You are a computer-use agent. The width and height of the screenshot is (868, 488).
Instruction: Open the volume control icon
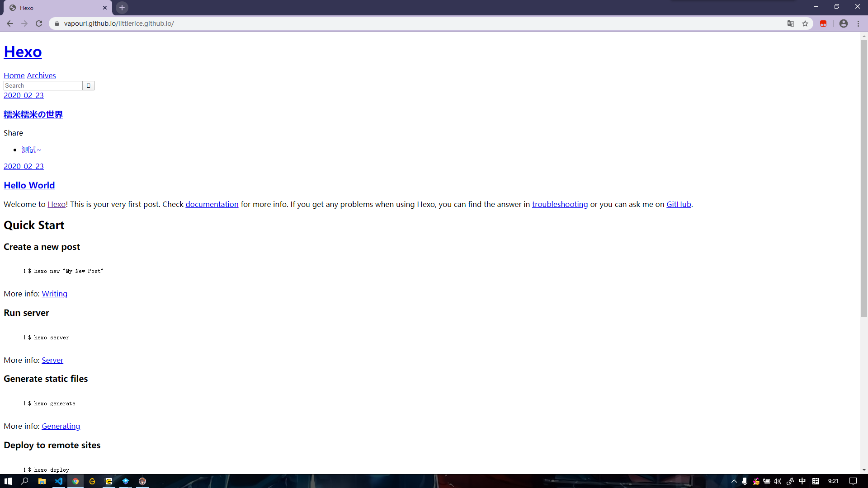pyautogui.click(x=778, y=481)
